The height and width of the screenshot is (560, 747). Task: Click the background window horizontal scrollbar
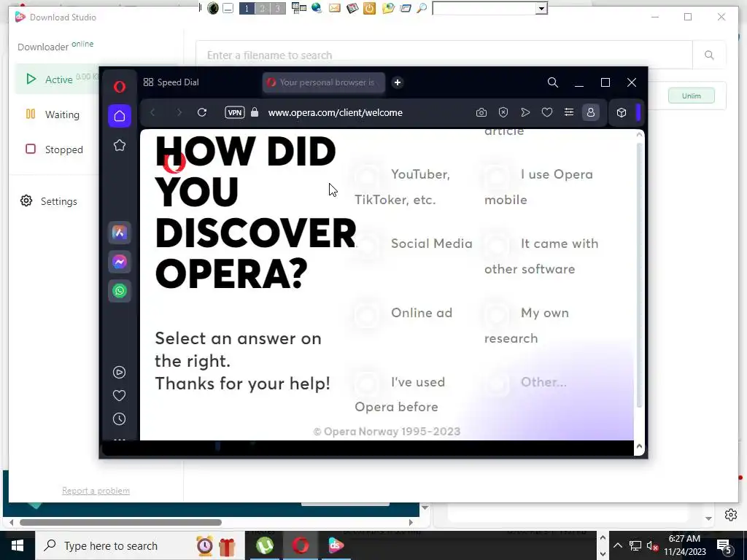(120, 522)
